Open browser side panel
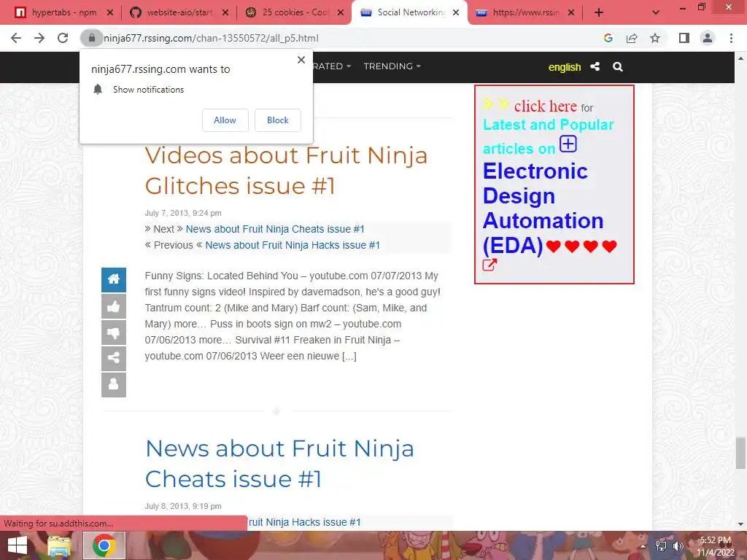The width and height of the screenshot is (747, 560). (684, 38)
